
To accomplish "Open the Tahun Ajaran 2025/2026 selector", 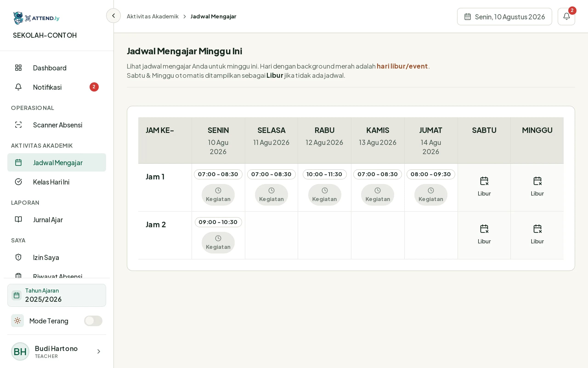I will 57,295.
